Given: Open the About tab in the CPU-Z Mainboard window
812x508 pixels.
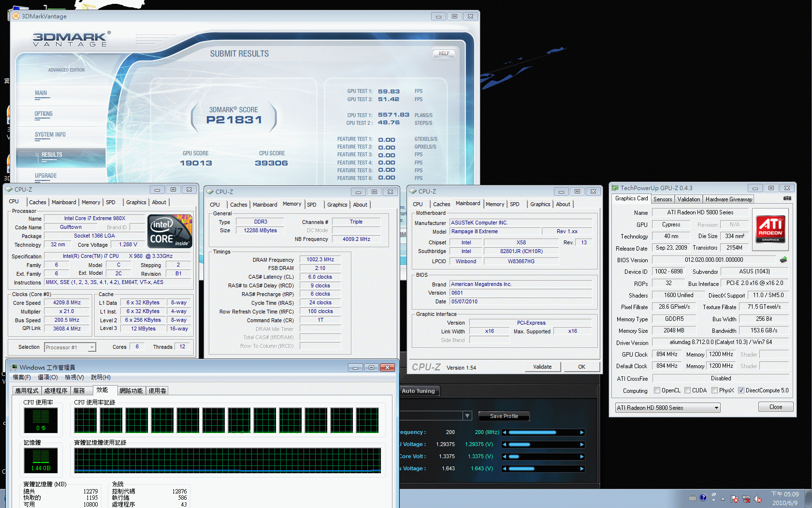Looking at the screenshot, I should click(x=563, y=204).
